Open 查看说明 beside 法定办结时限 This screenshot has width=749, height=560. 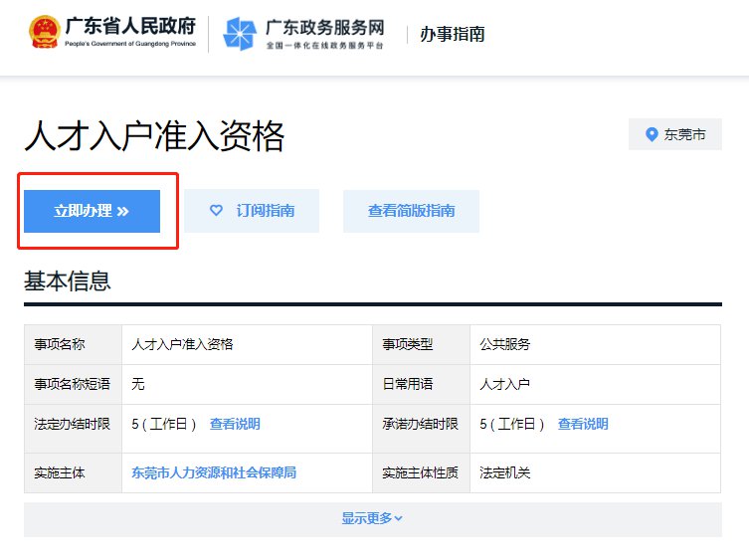pyautogui.click(x=235, y=424)
